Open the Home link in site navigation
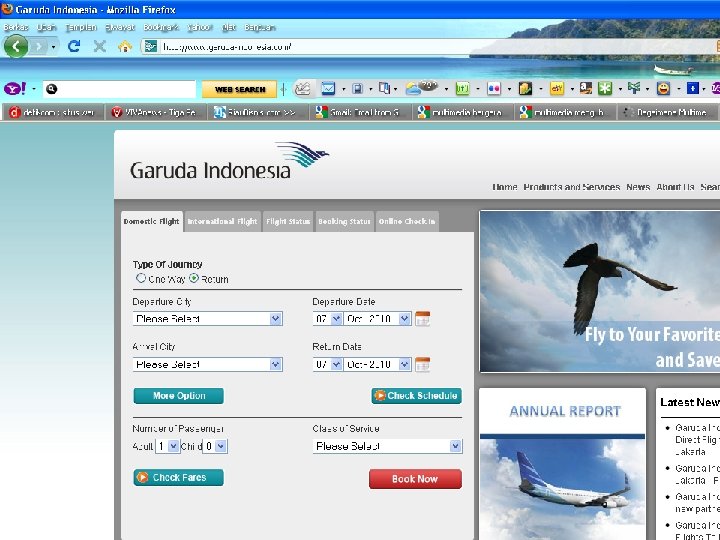This screenshot has width=720, height=540. [505, 187]
